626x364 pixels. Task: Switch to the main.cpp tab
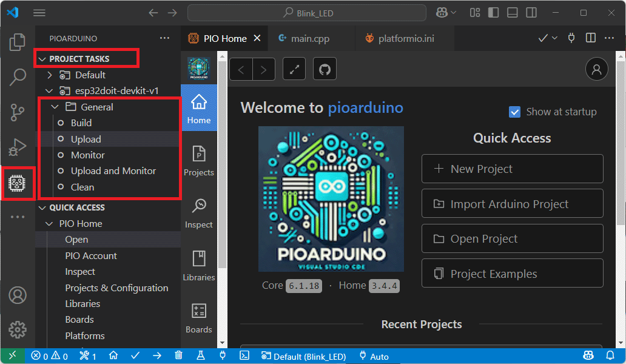pos(311,38)
